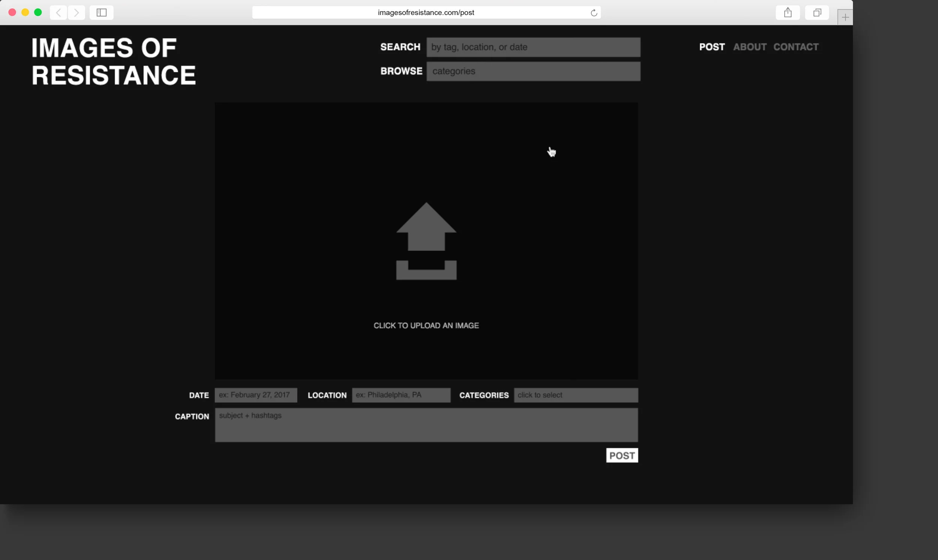Toggle the Safari sidebar button
The width and height of the screenshot is (938, 560).
[x=102, y=12]
